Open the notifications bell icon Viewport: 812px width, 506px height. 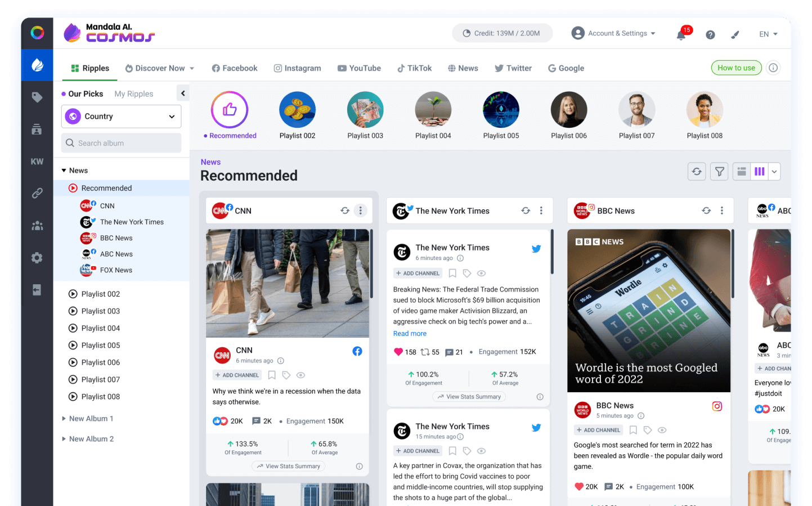coord(681,35)
